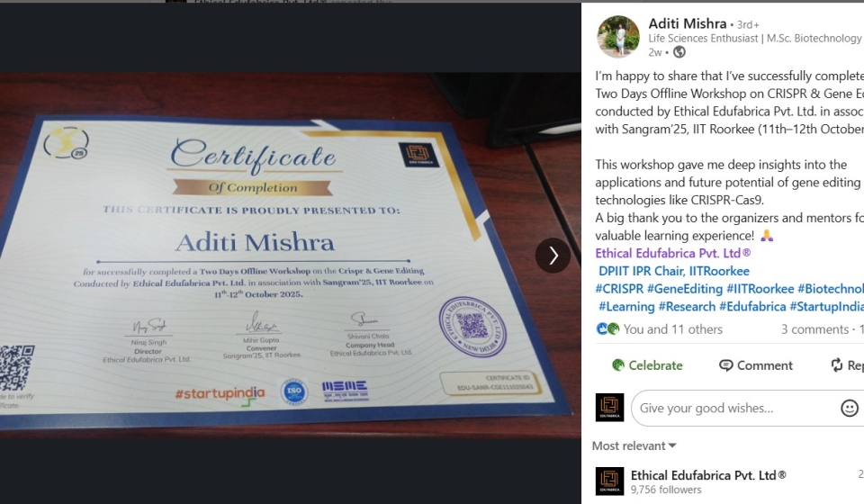Click Edufabrica avatar beside comment box
This screenshot has height=504, width=864.
click(x=609, y=408)
